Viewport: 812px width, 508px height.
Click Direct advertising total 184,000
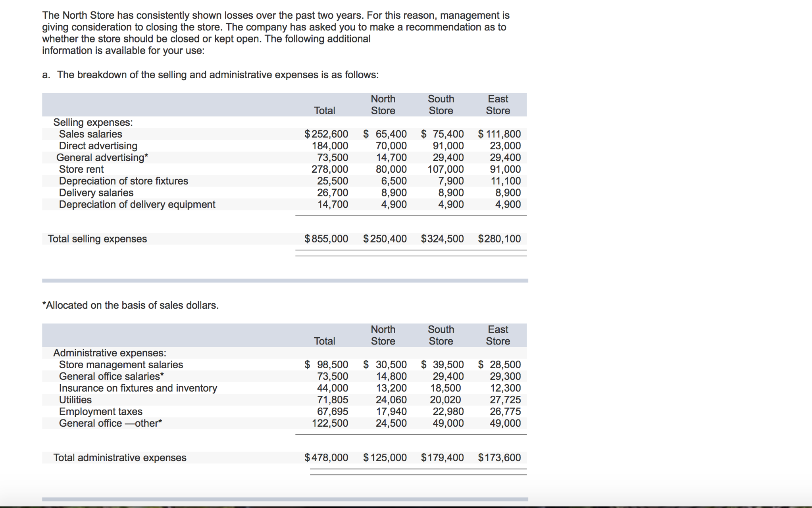tap(330, 146)
